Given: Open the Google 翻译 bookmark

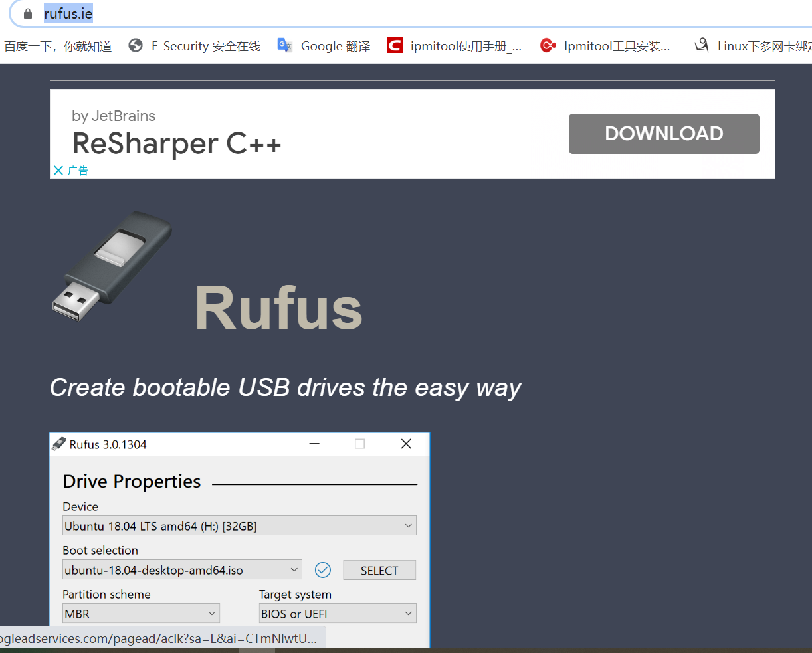Looking at the screenshot, I should pyautogui.click(x=336, y=46).
